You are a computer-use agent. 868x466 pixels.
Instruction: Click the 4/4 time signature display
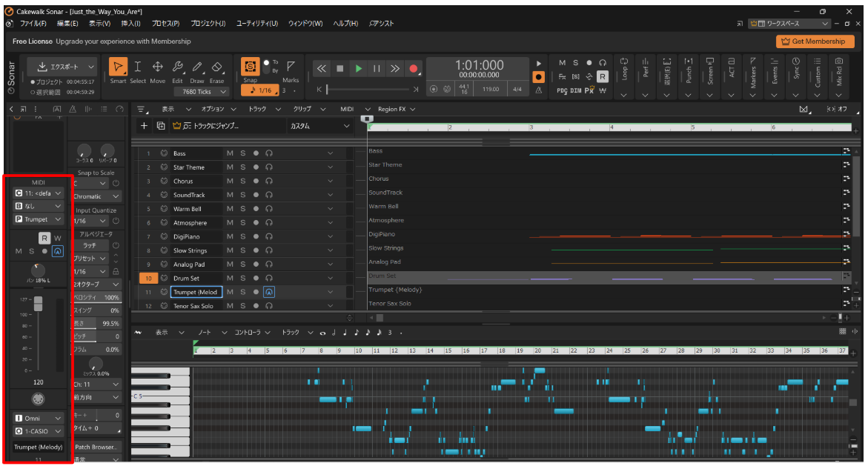point(517,89)
